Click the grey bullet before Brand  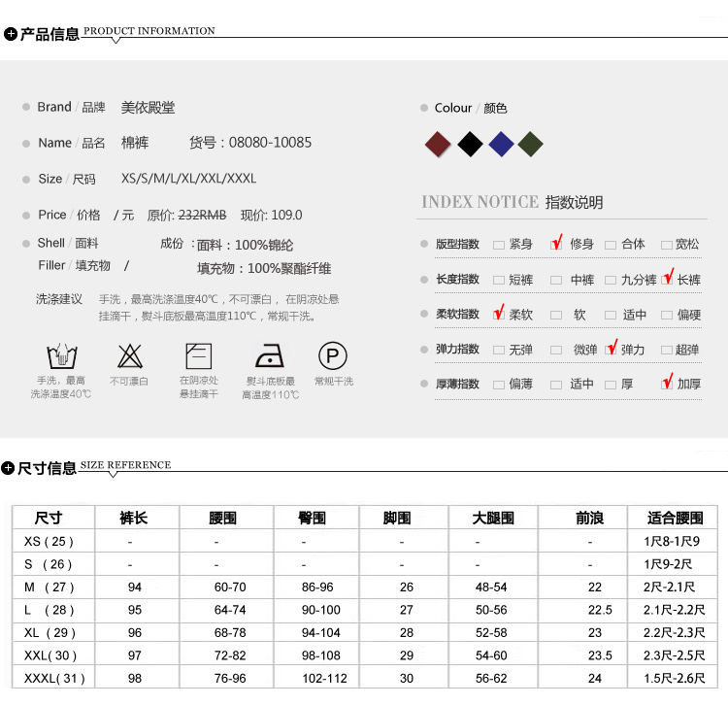point(26,107)
